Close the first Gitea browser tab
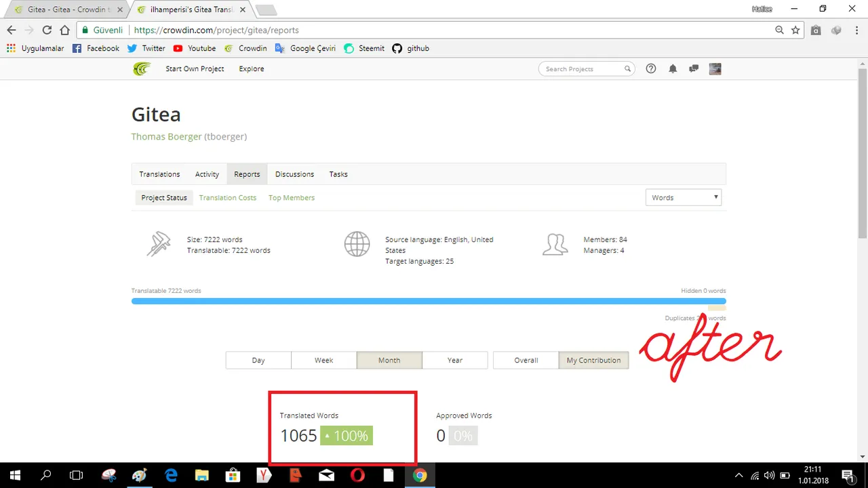Image resolution: width=868 pixels, height=488 pixels. point(120,10)
